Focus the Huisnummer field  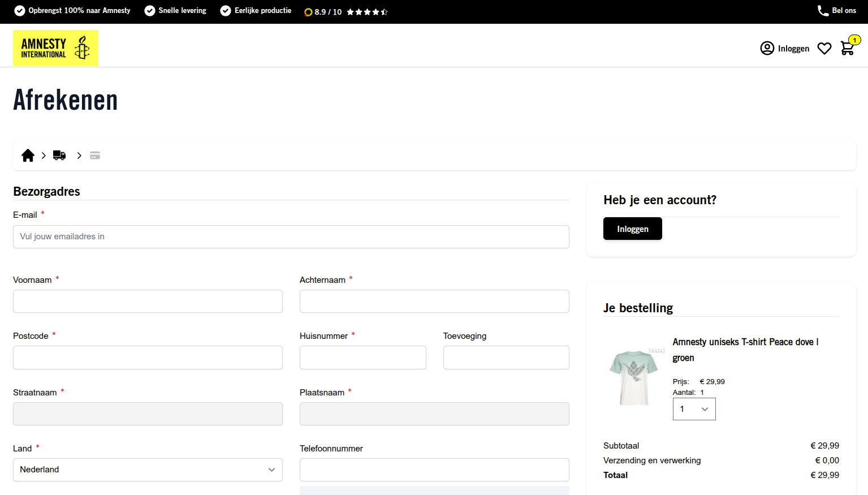[362, 358]
